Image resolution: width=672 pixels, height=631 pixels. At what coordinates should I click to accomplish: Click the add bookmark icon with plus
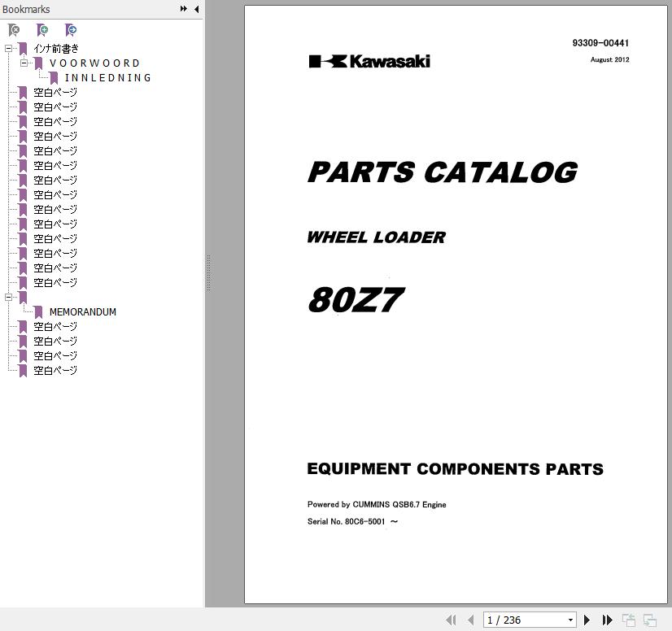click(42, 30)
